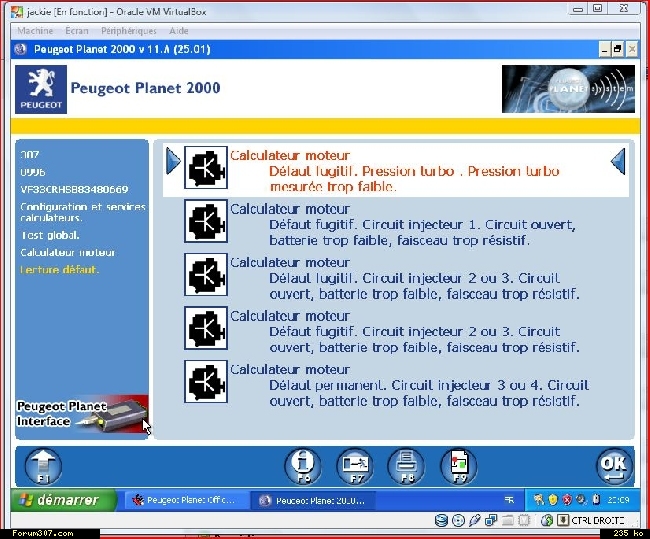
Task: Click engine icon of the first injecteur 2 ou 3 fault
Action: 206,274
